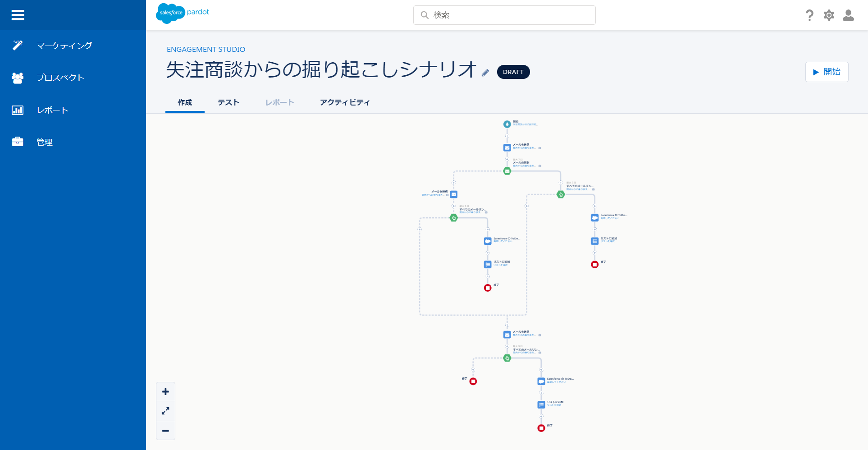Edit the program name with pencil icon
Image resolution: width=868 pixels, height=450 pixels.
[x=485, y=73]
